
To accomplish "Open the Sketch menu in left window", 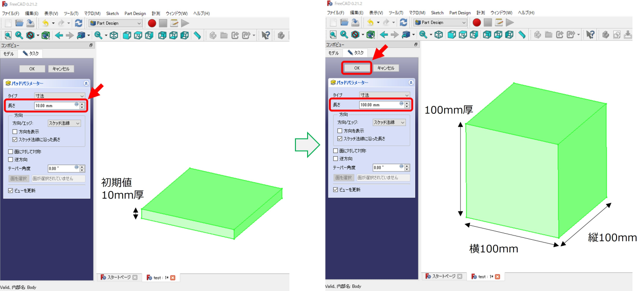I will [x=112, y=14].
